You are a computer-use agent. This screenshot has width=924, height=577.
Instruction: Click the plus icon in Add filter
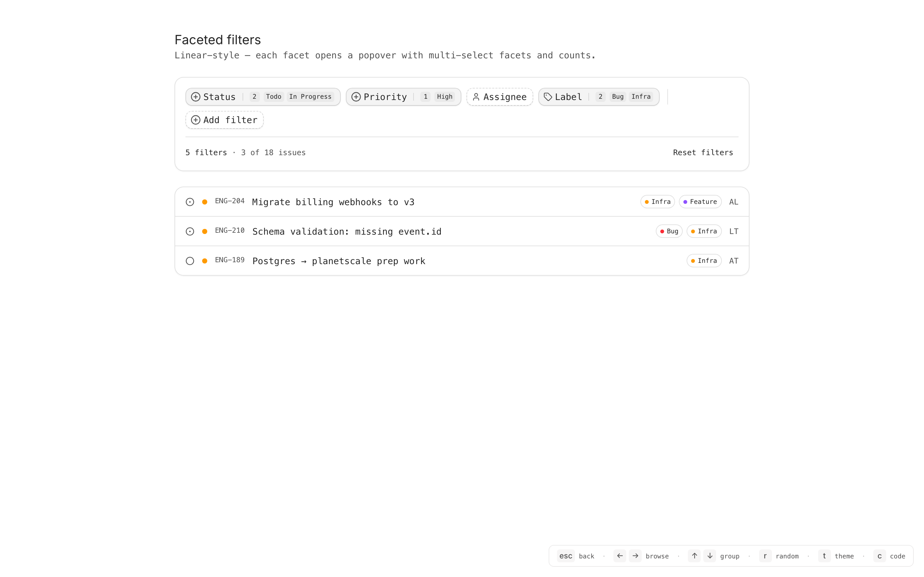195,120
